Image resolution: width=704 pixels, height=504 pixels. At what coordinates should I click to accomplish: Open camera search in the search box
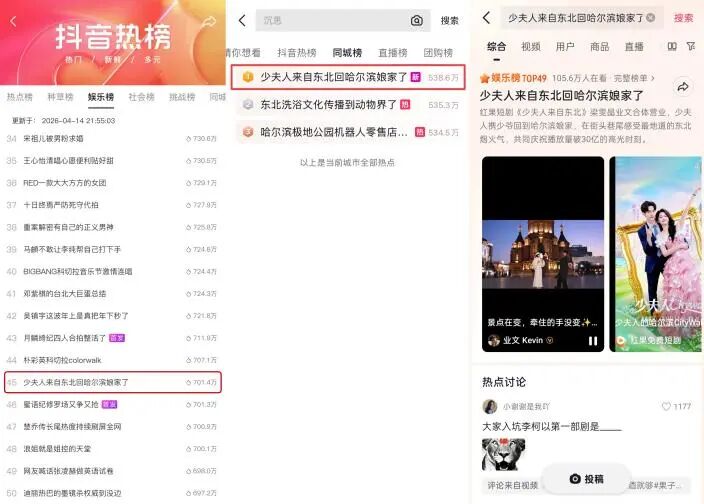coord(416,20)
